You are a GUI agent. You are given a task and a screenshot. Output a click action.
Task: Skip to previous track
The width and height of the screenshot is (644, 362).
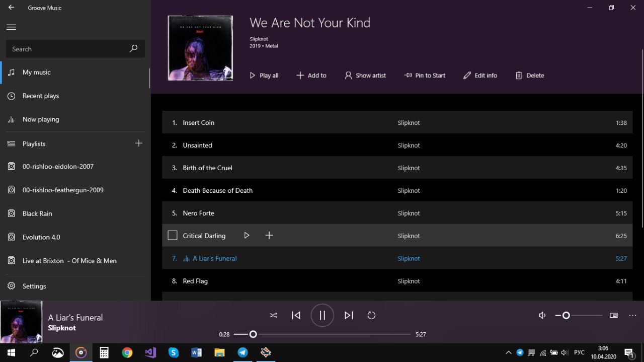tap(296, 315)
